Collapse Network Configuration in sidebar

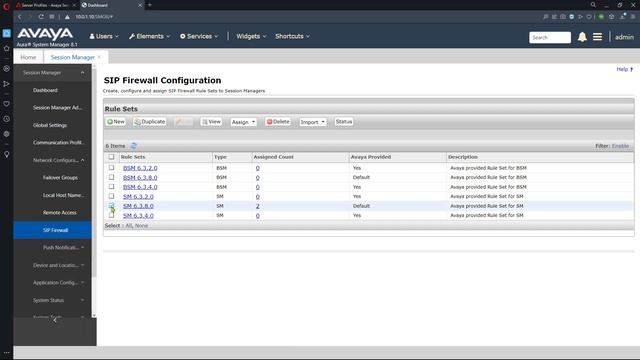tap(82, 160)
